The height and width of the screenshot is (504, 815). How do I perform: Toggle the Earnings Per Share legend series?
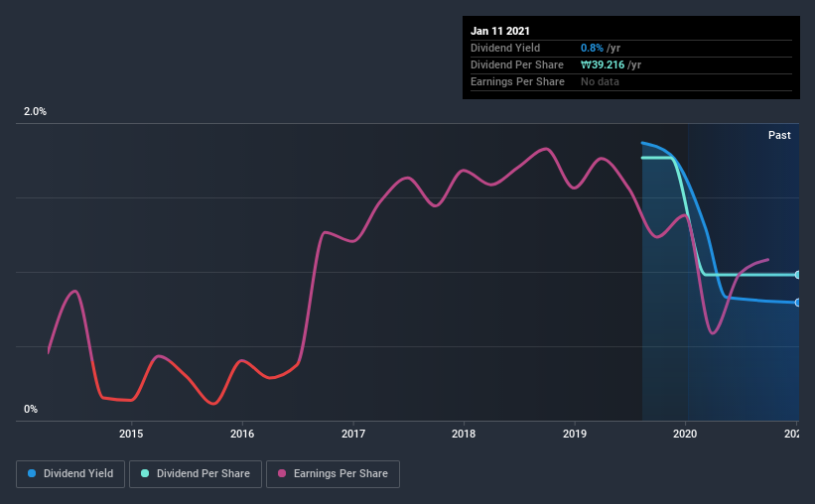(335, 474)
